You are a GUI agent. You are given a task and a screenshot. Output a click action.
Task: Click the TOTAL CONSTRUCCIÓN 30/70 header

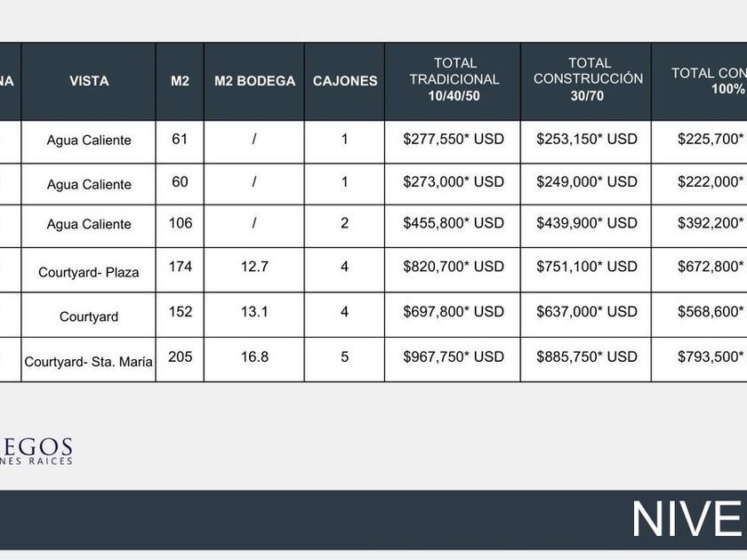[x=588, y=79]
